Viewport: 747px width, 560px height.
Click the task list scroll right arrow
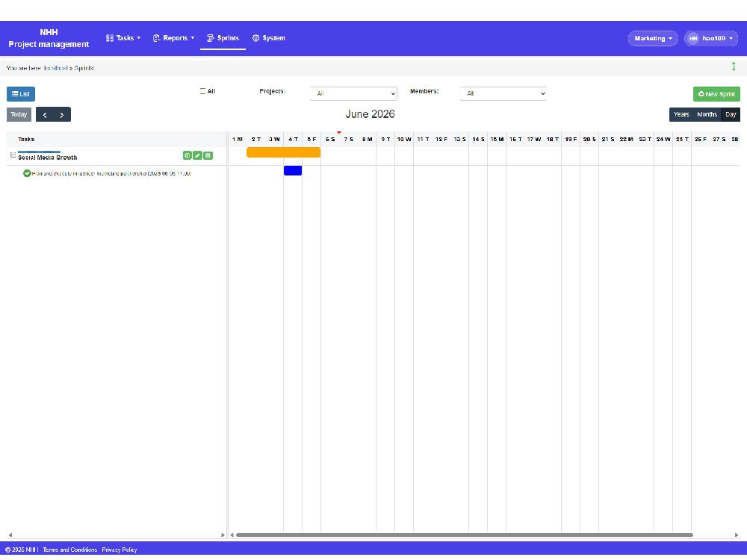(x=223, y=535)
